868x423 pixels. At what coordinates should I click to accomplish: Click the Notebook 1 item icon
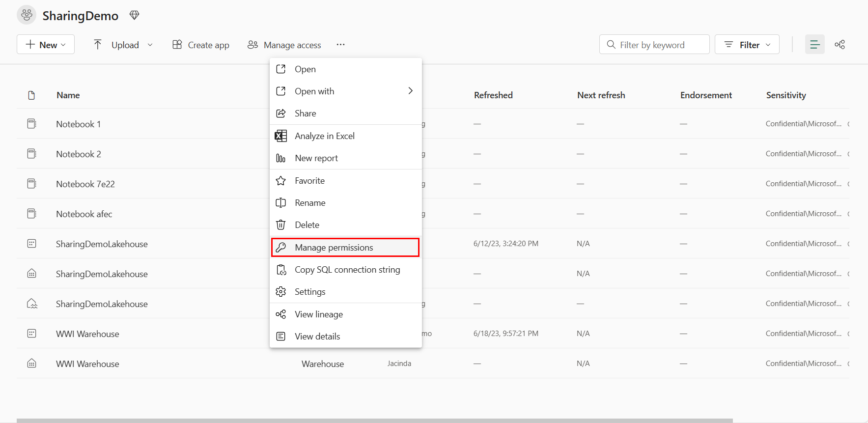coord(32,124)
